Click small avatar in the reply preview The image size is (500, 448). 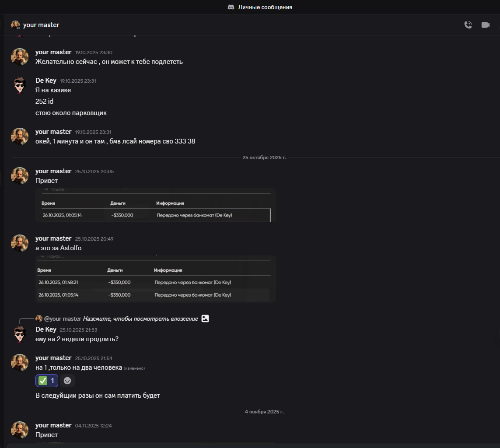tap(39, 318)
